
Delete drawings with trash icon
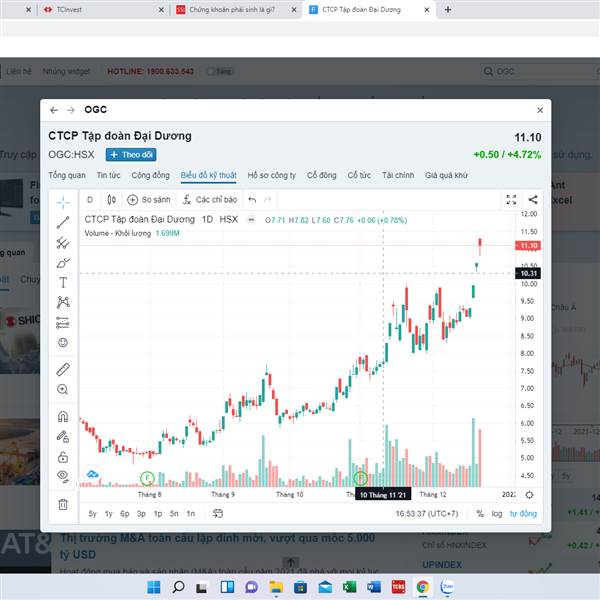(63, 504)
